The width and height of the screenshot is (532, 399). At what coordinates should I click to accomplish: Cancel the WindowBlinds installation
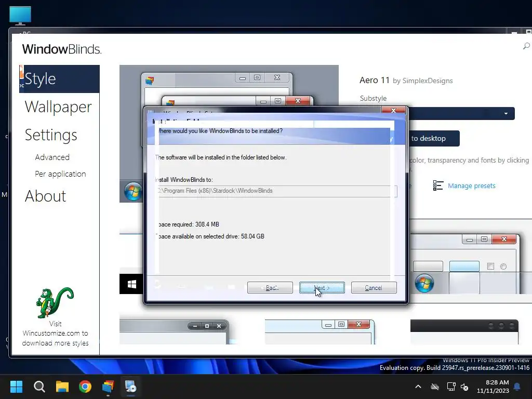pos(374,288)
